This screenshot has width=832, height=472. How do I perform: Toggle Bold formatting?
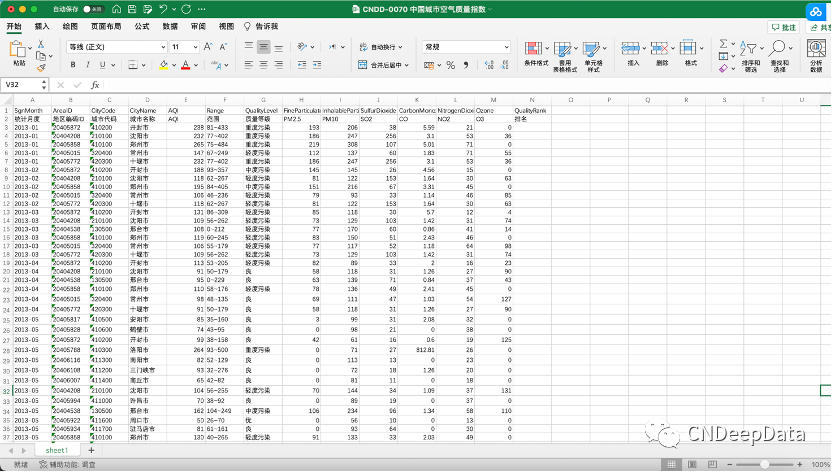pyautogui.click(x=73, y=65)
